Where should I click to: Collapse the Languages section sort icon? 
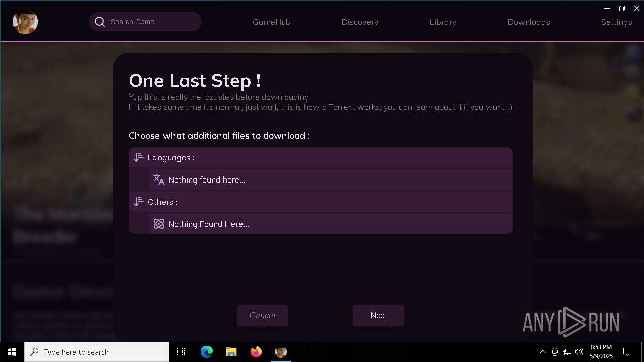click(x=139, y=157)
